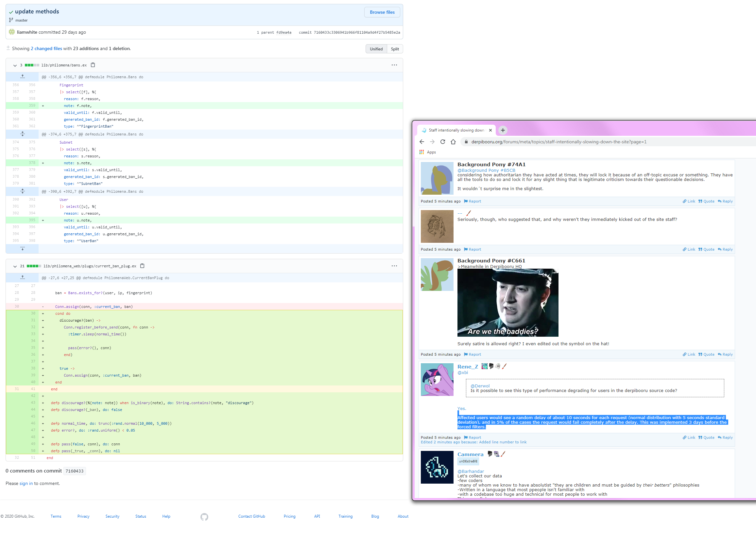Image resolution: width=756 pixels, height=535 pixels.
Task: Quote Background Pony #74A1's post
Action: (706, 201)
